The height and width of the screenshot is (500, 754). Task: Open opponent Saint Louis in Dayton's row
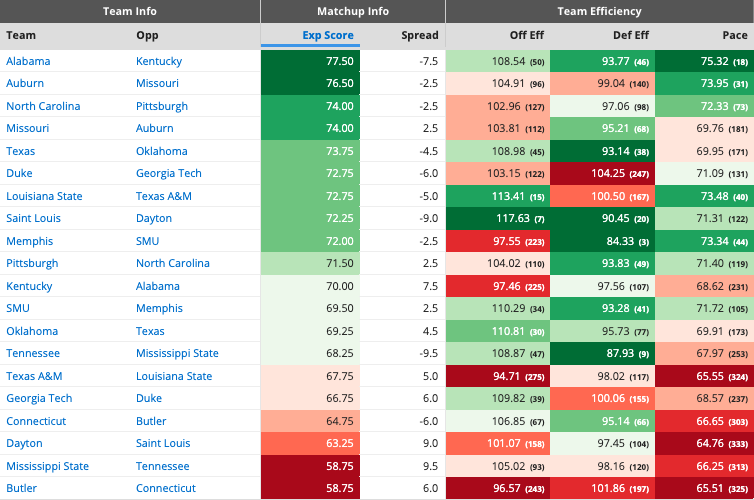point(163,443)
